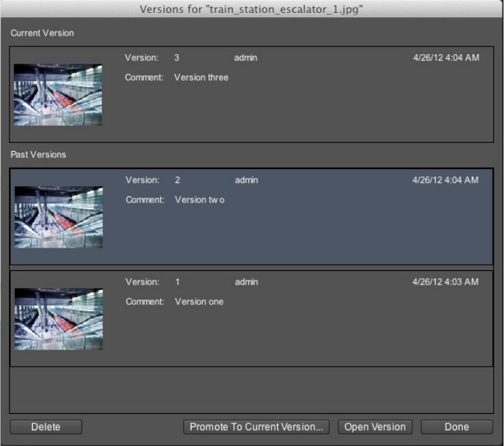Click the 'Past Versions' heading
Image resolution: width=504 pixels, height=446 pixels.
[38, 155]
